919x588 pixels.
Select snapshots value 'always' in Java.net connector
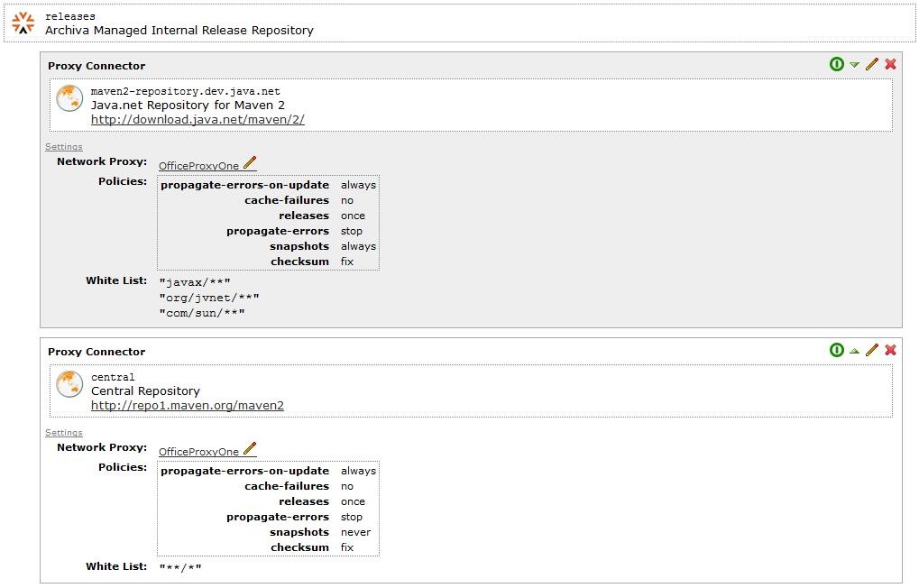(x=359, y=247)
